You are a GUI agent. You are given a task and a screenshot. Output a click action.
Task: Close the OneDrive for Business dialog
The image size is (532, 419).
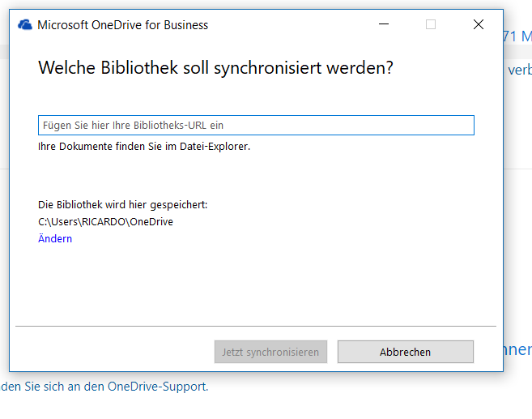[x=479, y=24]
